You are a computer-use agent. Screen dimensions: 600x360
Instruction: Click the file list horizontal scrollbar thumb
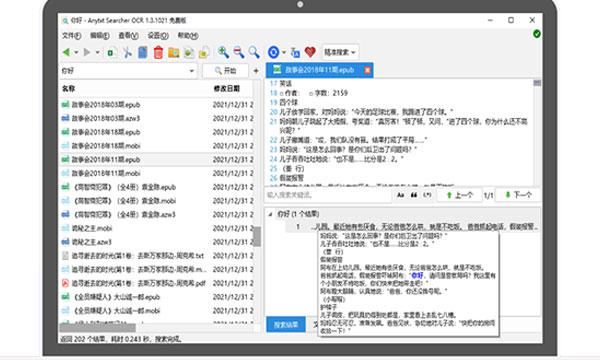click(x=98, y=328)
